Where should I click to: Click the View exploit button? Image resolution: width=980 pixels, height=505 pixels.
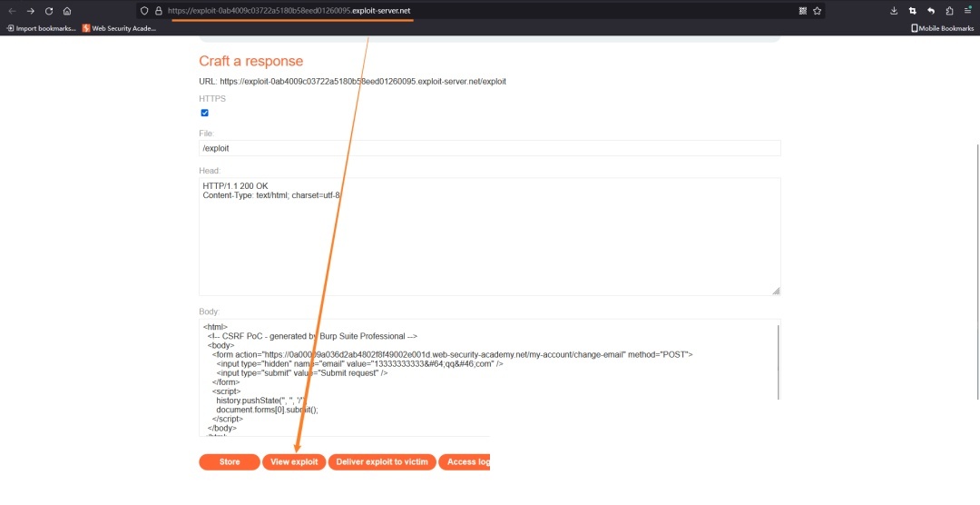point(294,461)
